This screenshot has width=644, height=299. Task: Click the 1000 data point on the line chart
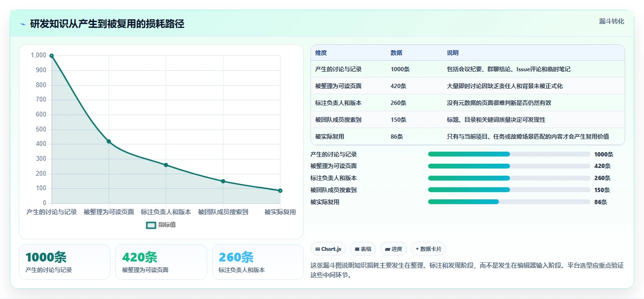point(52,56)
